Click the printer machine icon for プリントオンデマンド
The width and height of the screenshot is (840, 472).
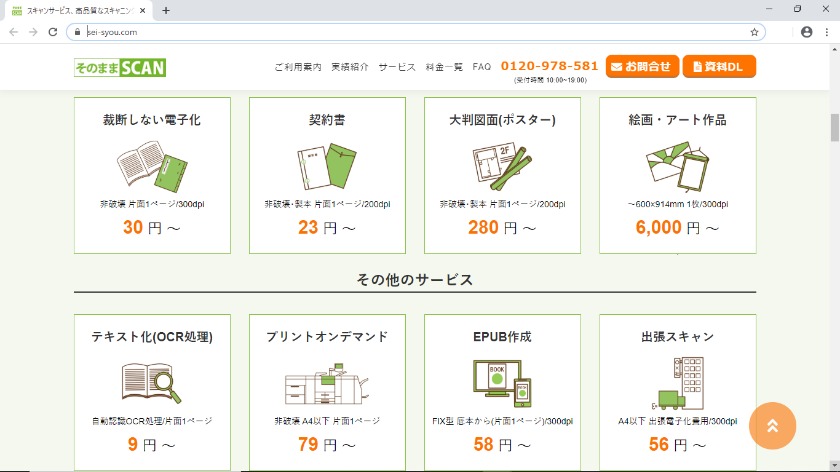click(x=327, y=384)
